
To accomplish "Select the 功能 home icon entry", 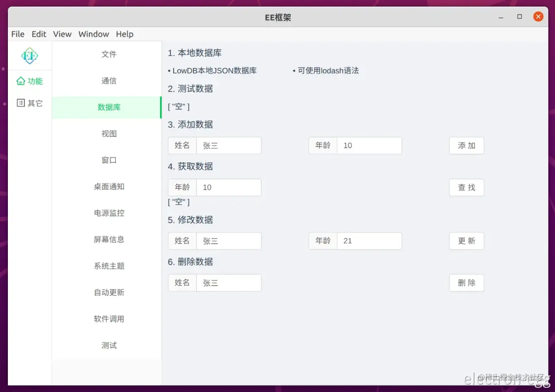I will [29, 81].
